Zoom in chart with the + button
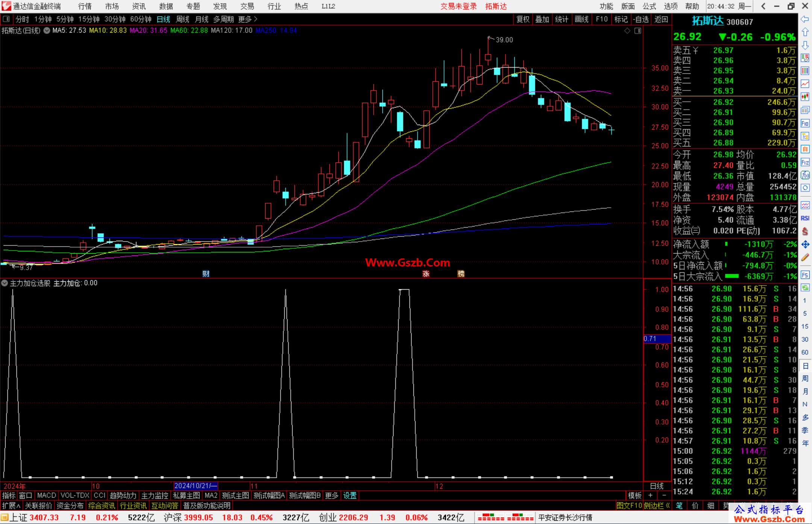The image size is (812, 524). click(x=650, y=495)
